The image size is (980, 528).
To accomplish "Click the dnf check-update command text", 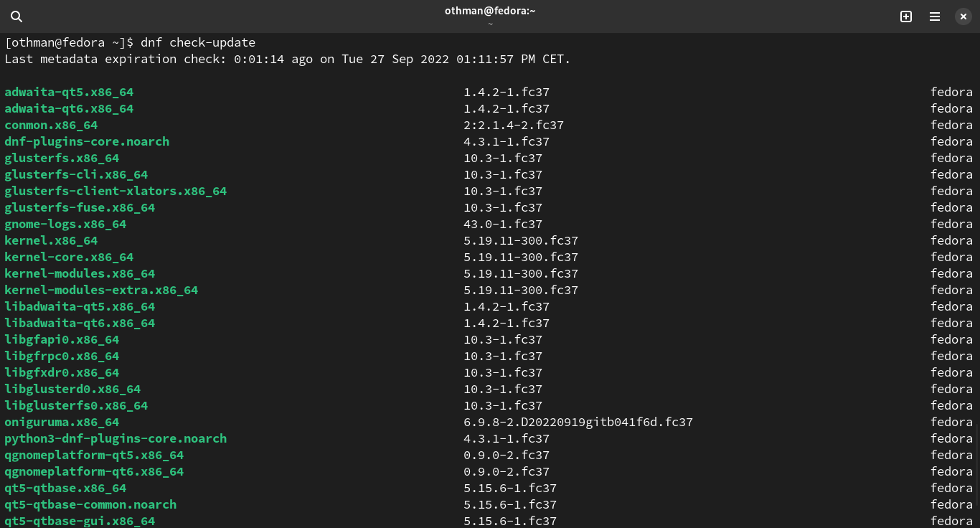I will (x=198, y=42).
